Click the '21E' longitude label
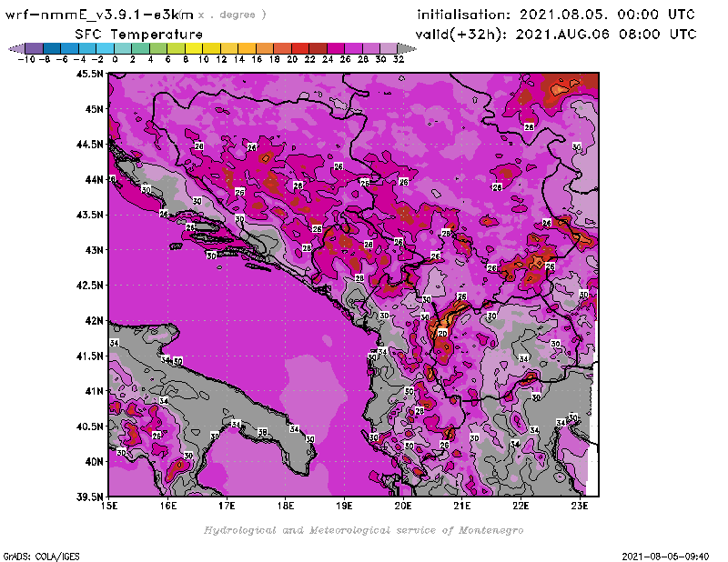 click(x=462, y=506)
